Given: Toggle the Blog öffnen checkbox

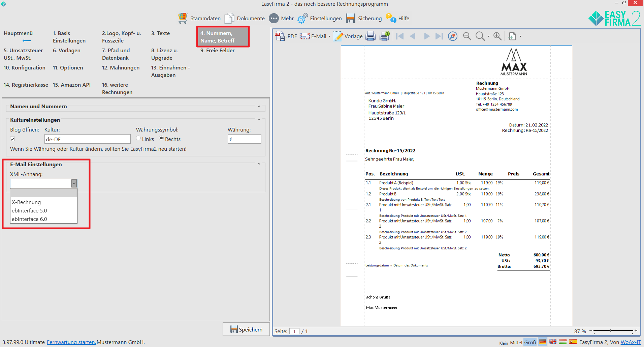Looking at the screenshot, I should tap(12, 139).
